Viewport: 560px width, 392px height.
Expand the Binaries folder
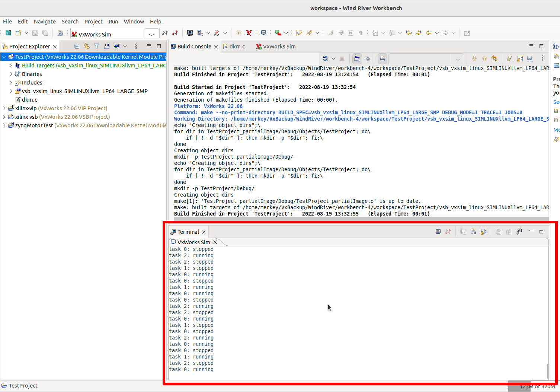click(x=11, y=74)
